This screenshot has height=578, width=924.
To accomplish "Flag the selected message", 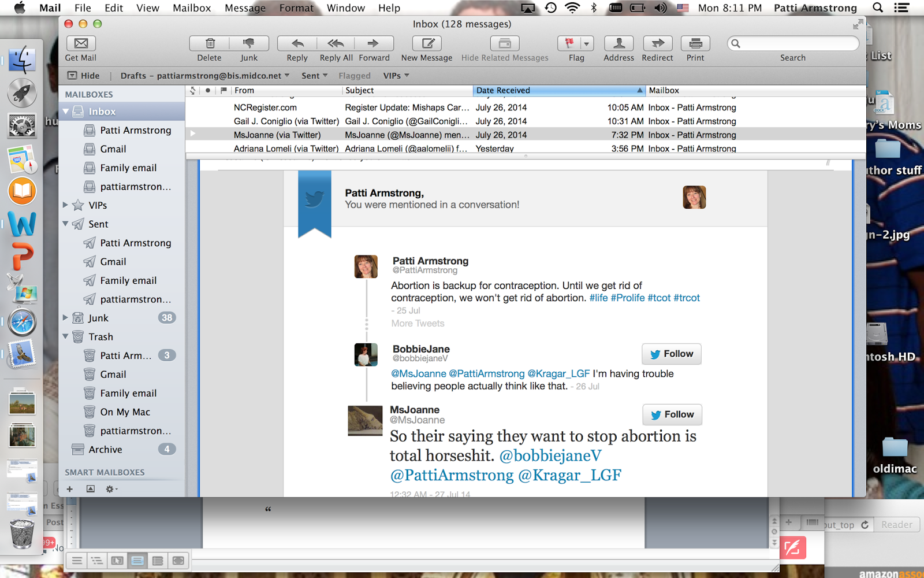I will [569, 43].
